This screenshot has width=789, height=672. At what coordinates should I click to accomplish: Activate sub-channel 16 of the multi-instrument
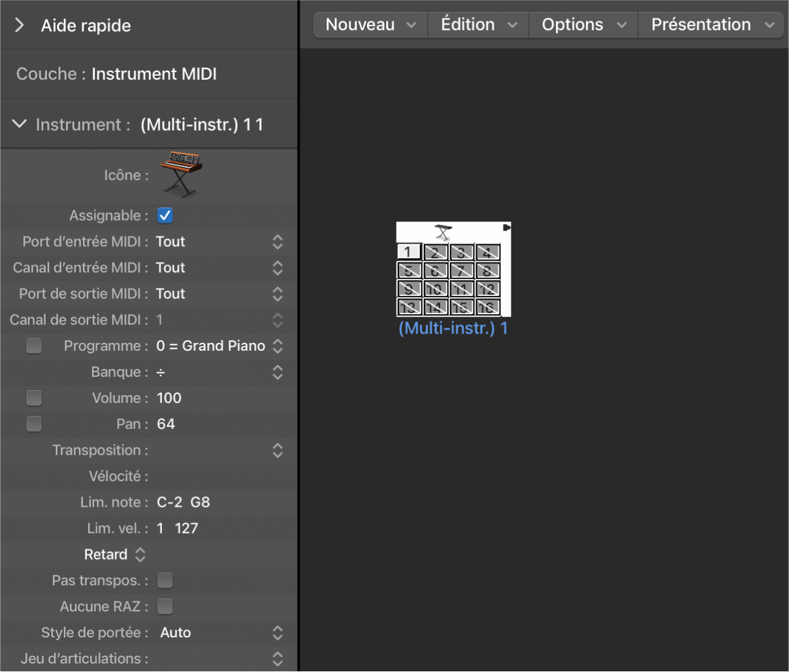pos(488,307)
